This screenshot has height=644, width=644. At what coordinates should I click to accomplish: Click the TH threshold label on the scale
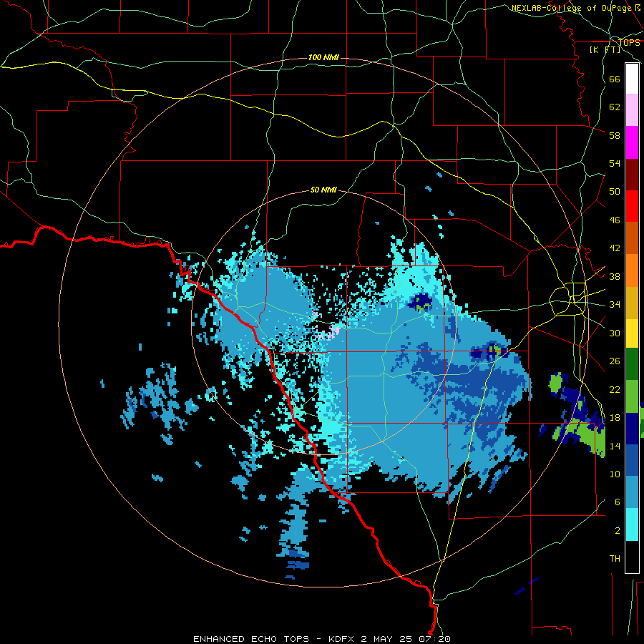[615, 559]
